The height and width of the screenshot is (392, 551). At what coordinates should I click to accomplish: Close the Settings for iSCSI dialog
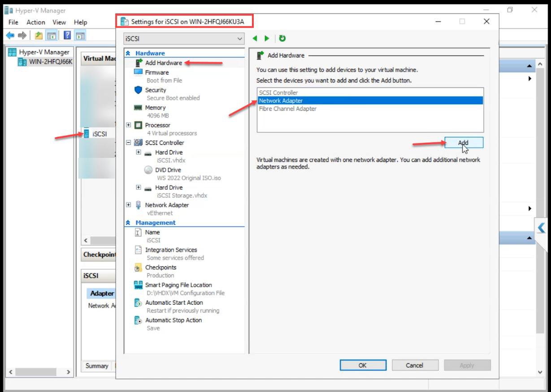486,21
